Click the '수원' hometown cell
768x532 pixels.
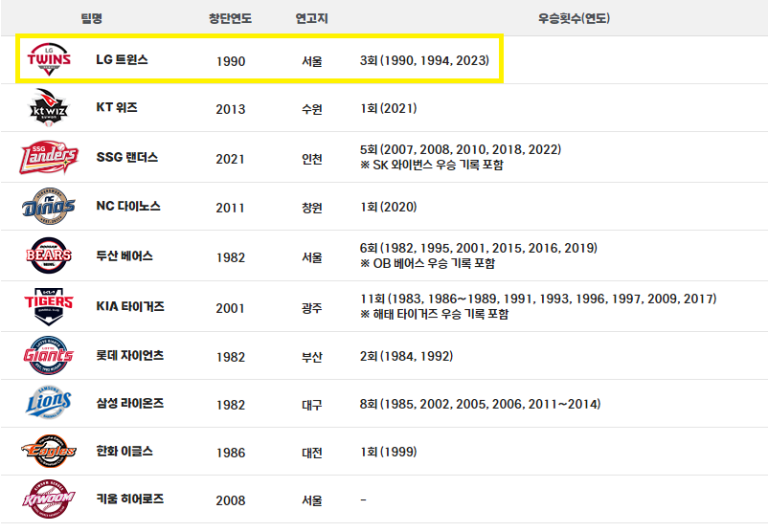(311, 109)
